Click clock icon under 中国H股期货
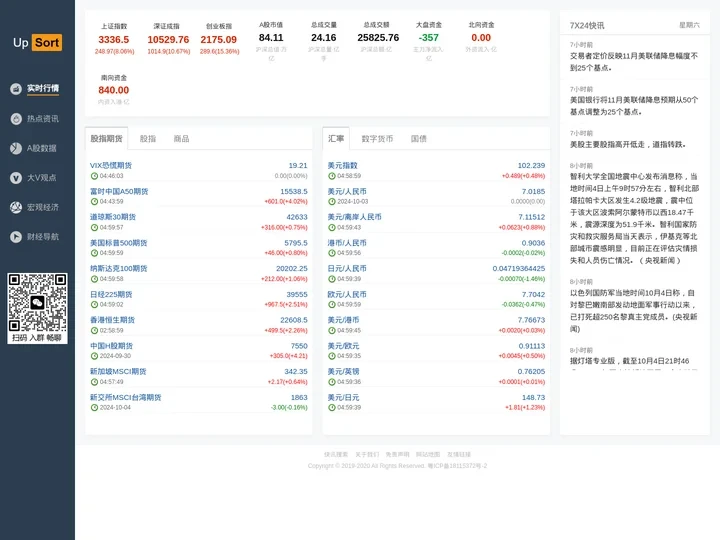Image resolution: width=720 pixels, height=540 pixels. 94,356
